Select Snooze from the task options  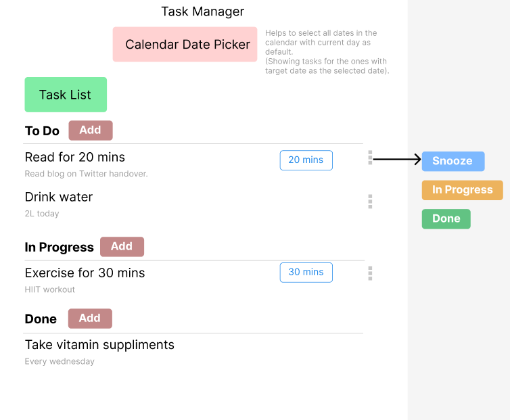tap(453, 161)
